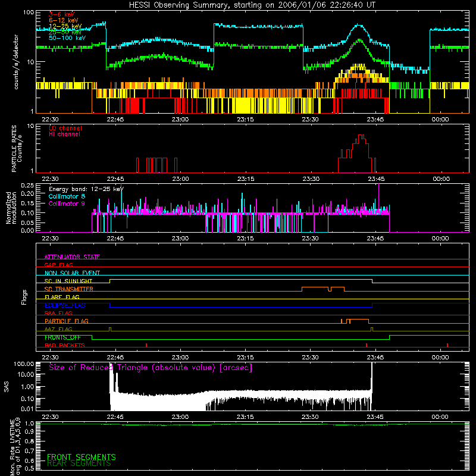
Task: Click the 'HESSI Observing Summary' plot title
Action: click(252, 5)
